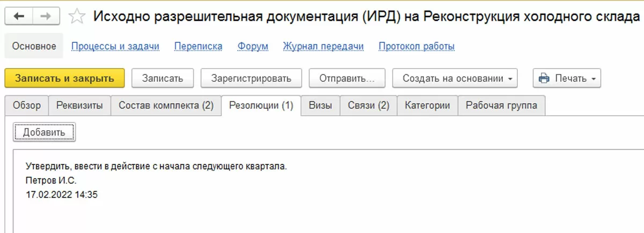Select the resolution text by Петров И.С.

156,166
